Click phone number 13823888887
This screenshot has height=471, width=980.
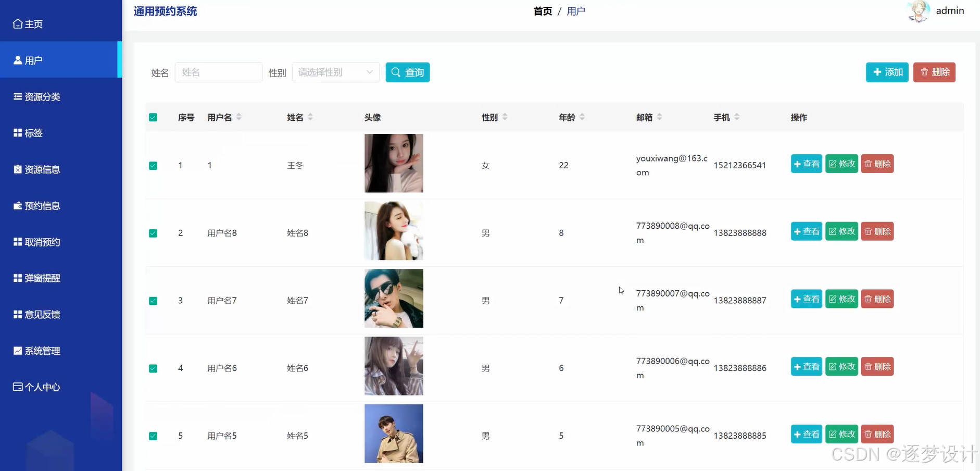click(740, 301)
